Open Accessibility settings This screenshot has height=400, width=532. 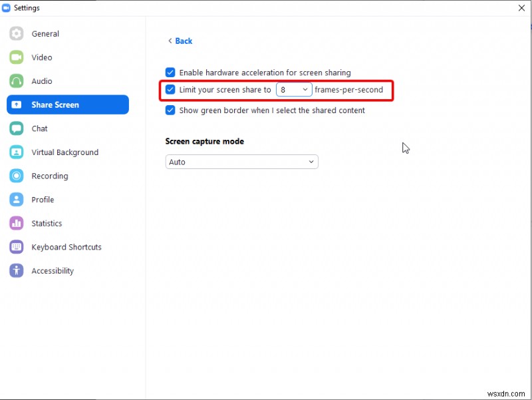click(x=52, y=271)
